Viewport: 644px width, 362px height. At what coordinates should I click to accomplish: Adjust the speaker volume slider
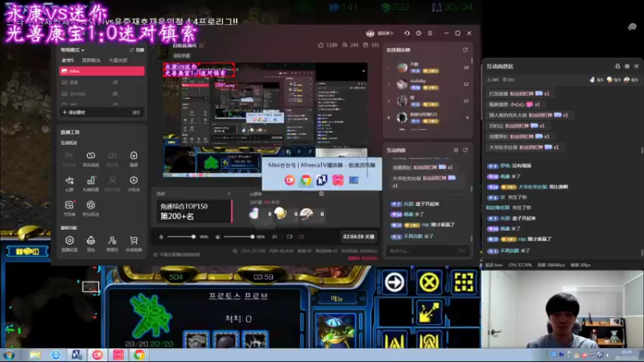(239, 237)
